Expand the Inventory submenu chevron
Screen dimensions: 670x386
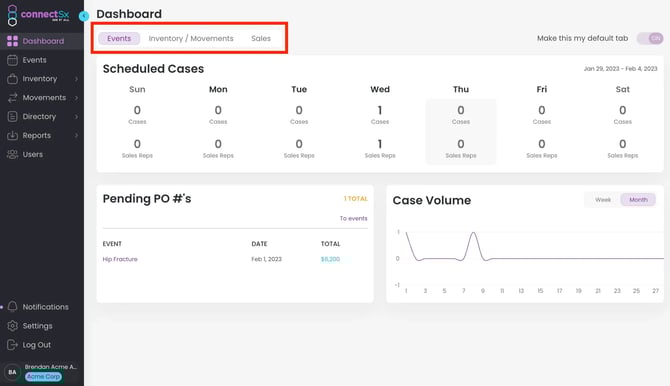click(x=76, y=79)
